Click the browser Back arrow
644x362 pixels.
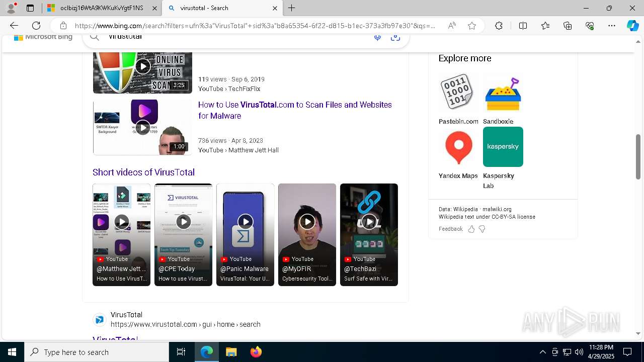(x=14, y=26)
